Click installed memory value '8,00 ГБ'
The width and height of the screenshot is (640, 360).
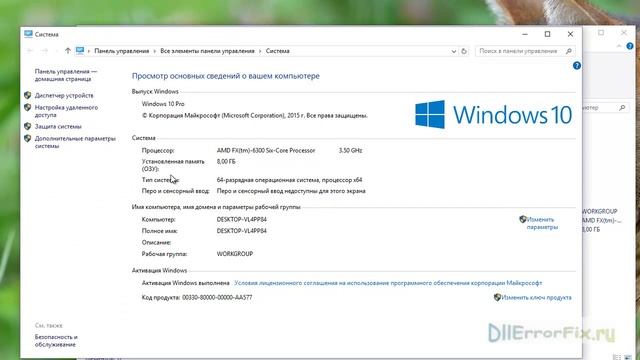pos(226,162)
